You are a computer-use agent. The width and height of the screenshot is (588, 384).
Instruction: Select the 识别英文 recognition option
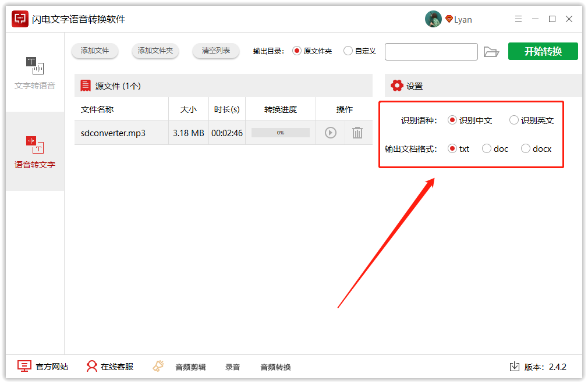pyautogui.click(x=513, y=120)
